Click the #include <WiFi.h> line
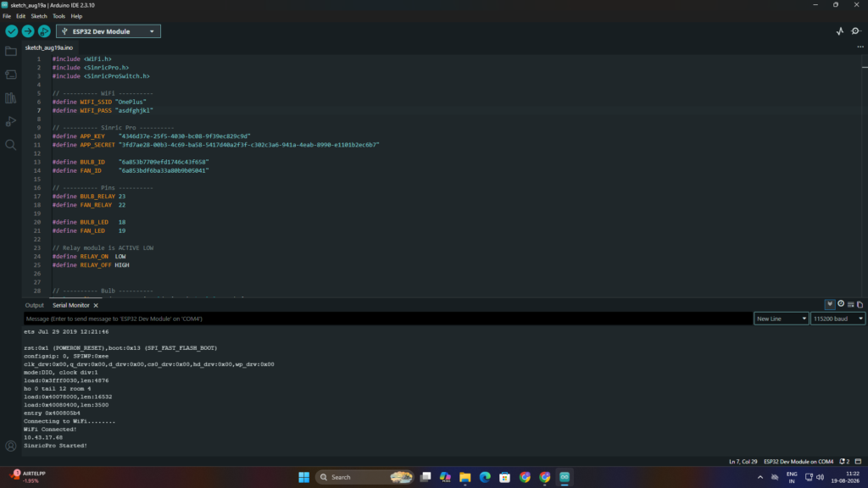This screenshot has height=488, width=868. (x=82, y=59)
